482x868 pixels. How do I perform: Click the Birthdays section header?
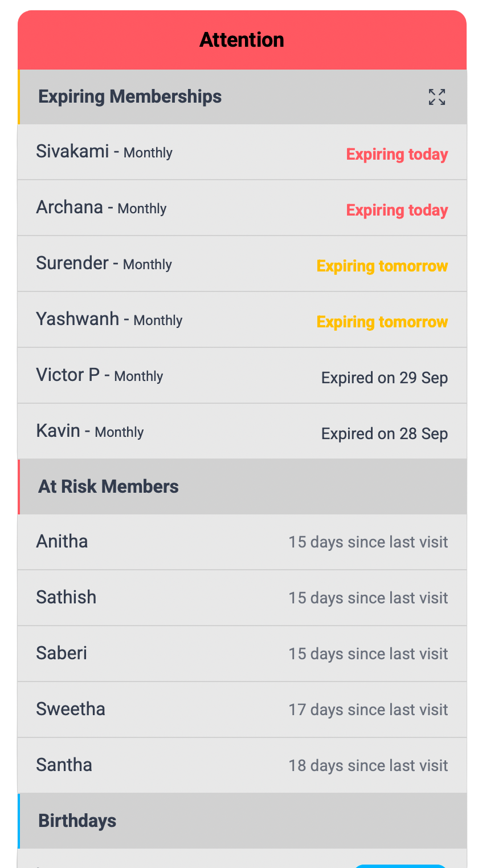tap(77, 821)
